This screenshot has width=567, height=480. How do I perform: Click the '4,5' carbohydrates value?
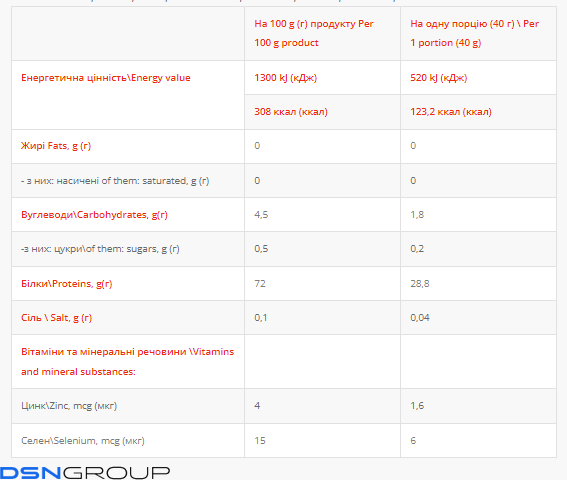[x=261, y=215]
